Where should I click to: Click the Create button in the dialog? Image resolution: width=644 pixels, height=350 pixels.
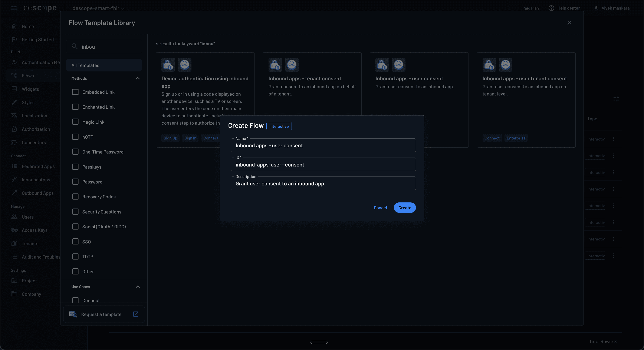pyautogui.click(x=404, y=208)
